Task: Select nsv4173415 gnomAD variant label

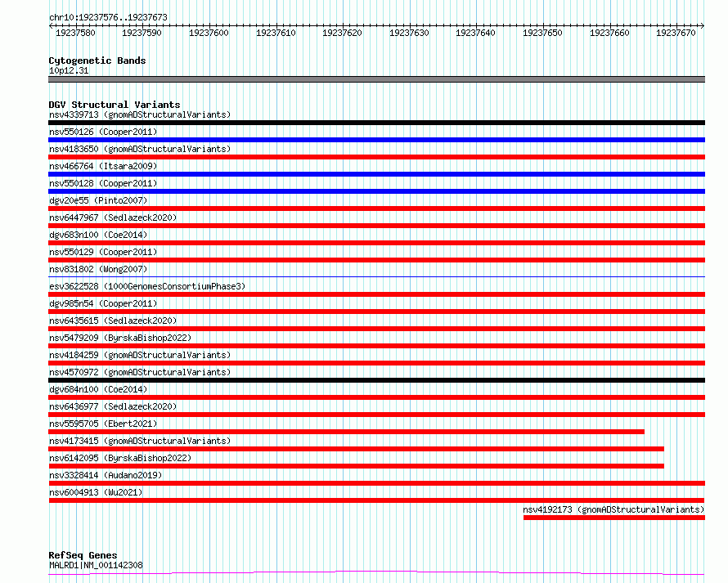Action: [140, 441]
